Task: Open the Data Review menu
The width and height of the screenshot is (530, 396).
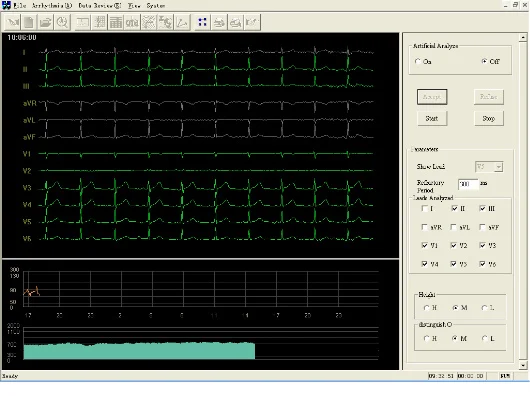Action: pos(100,6)
